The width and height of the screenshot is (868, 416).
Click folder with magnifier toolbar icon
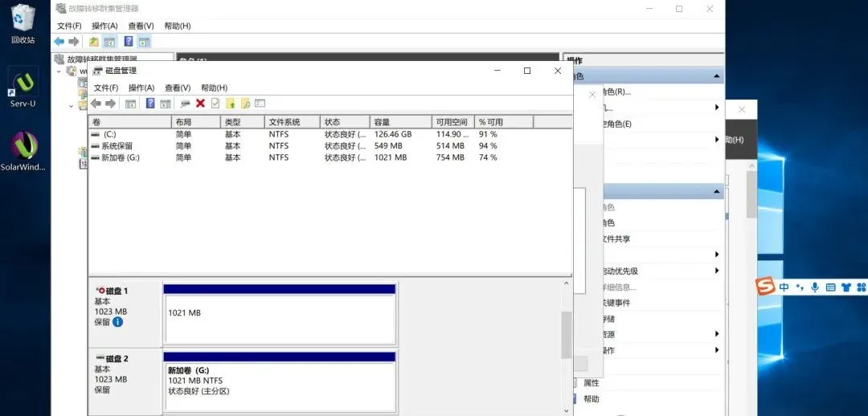click(245, 104)
